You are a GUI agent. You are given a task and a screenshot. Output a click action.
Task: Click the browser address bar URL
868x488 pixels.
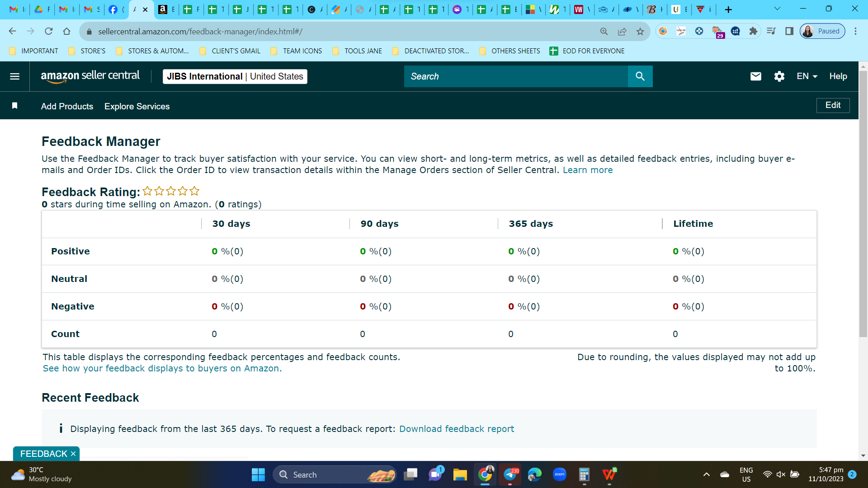click(x=200, y=31)
